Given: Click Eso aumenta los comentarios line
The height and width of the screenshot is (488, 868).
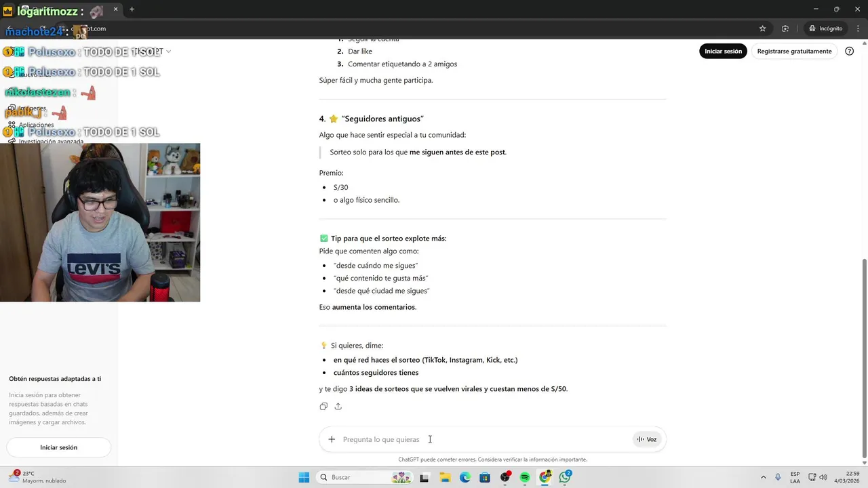Looking at the screenshot, I should tap(368, 307).
